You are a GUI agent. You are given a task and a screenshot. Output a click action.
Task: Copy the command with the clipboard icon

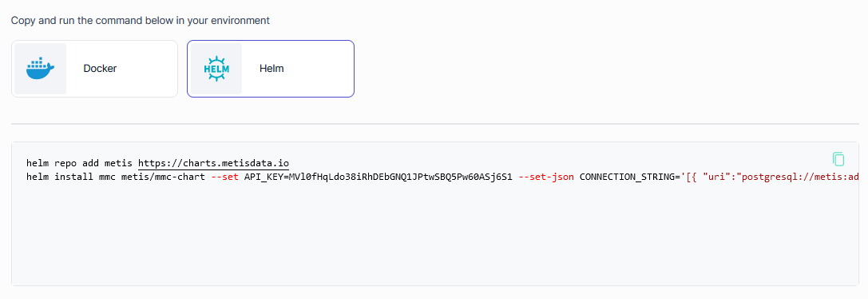[x=838, y=159]
